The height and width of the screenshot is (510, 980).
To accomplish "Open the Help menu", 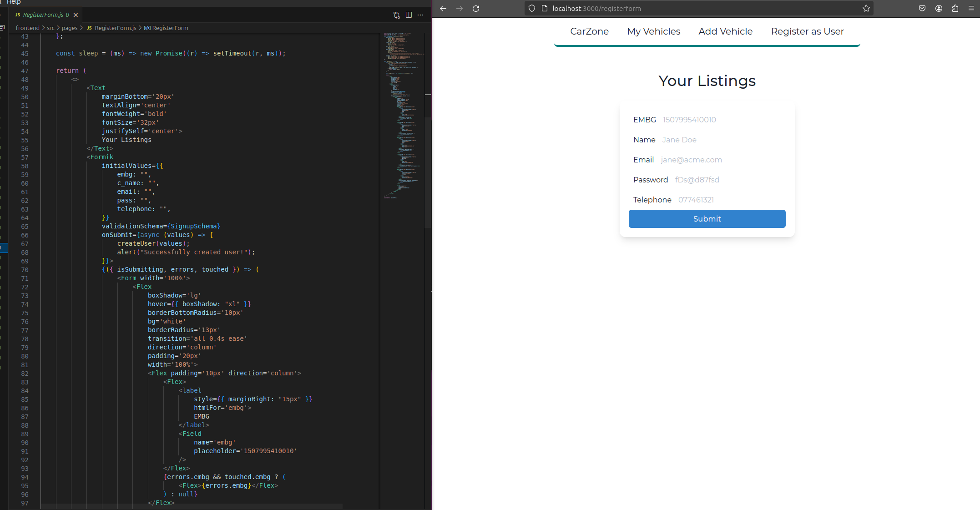I will tap(14, 2).
